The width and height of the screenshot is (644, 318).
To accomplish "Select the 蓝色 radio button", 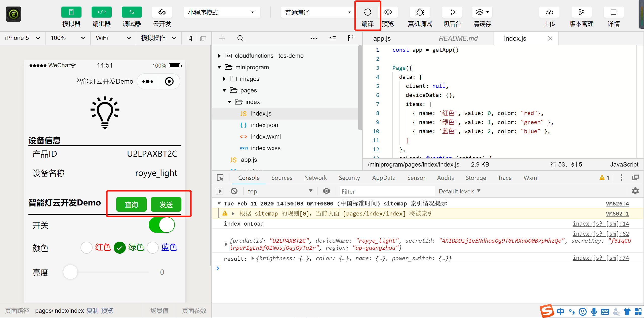I will tap(153, 247).
